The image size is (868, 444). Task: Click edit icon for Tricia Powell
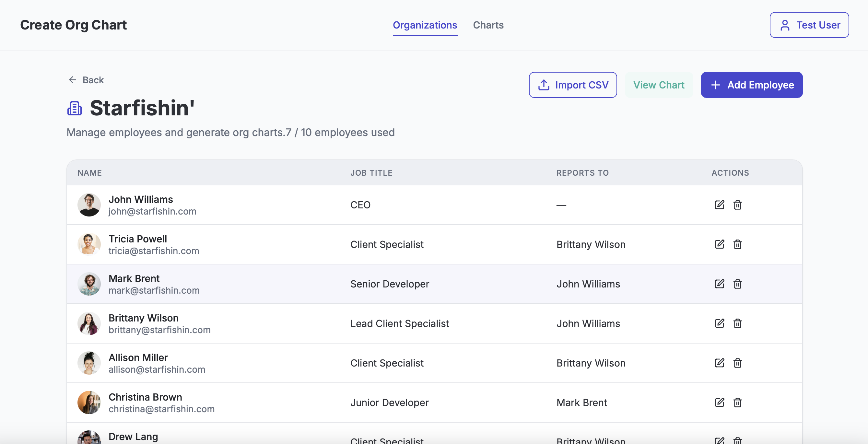(719, 244)
